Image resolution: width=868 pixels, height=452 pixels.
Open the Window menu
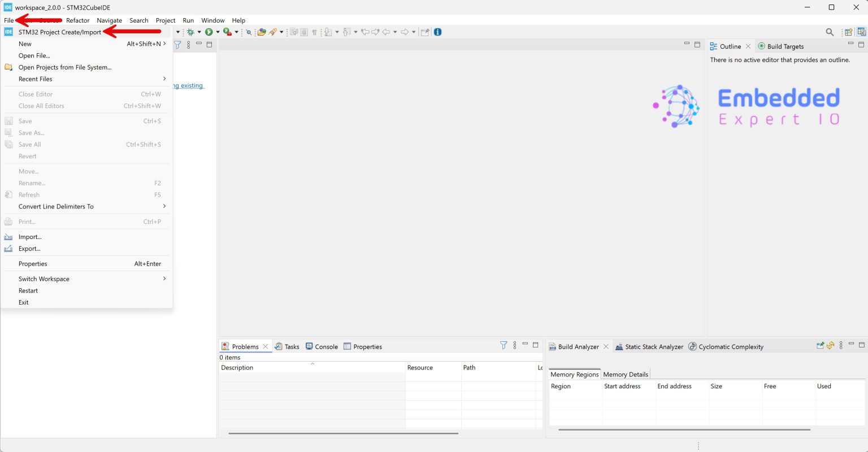212,20
